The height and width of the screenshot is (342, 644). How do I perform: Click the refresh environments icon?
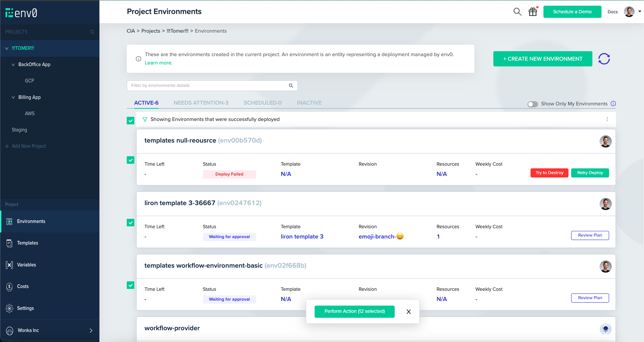(604, 59)
